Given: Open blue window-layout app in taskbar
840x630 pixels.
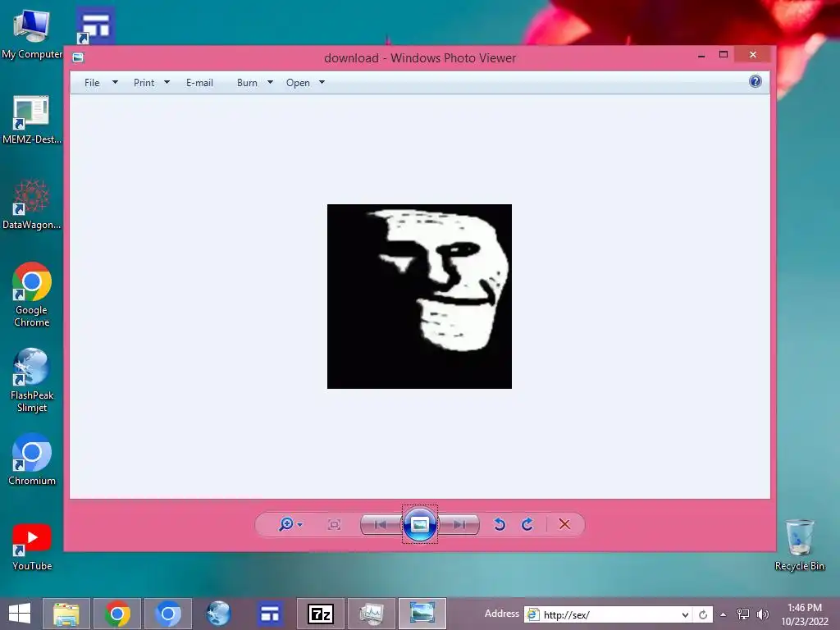Looking at the screenshot, I should (x=269, y=614).
